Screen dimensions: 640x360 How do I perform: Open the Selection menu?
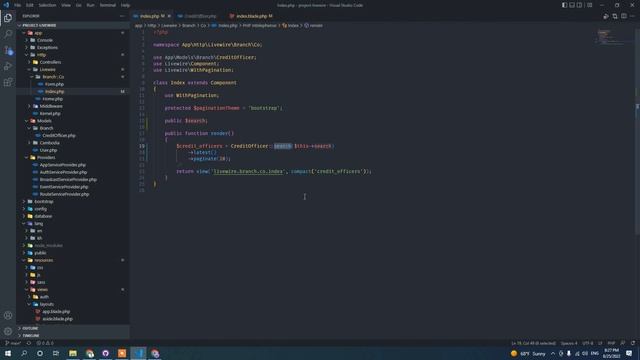(x=47, y=5)
